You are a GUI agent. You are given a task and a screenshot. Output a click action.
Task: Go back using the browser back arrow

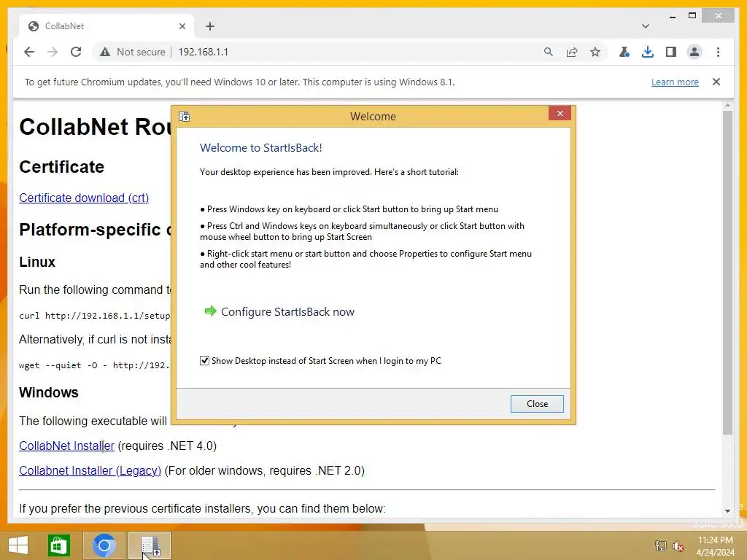[x=29, y=52]
